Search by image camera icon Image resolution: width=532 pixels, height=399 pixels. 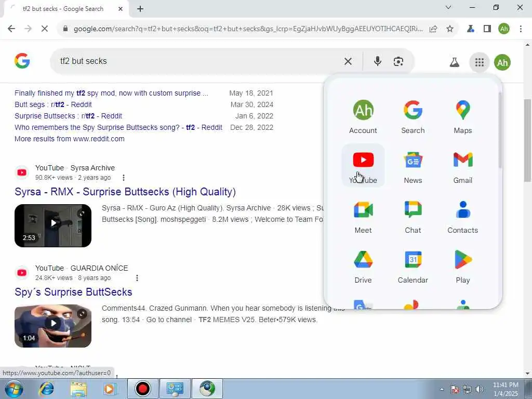point(398,61)
